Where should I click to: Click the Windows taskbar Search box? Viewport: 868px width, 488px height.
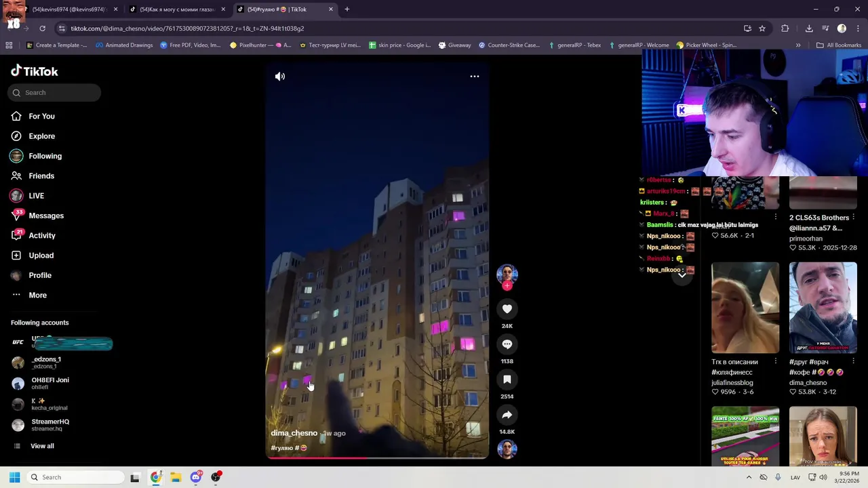pos(75,477)
